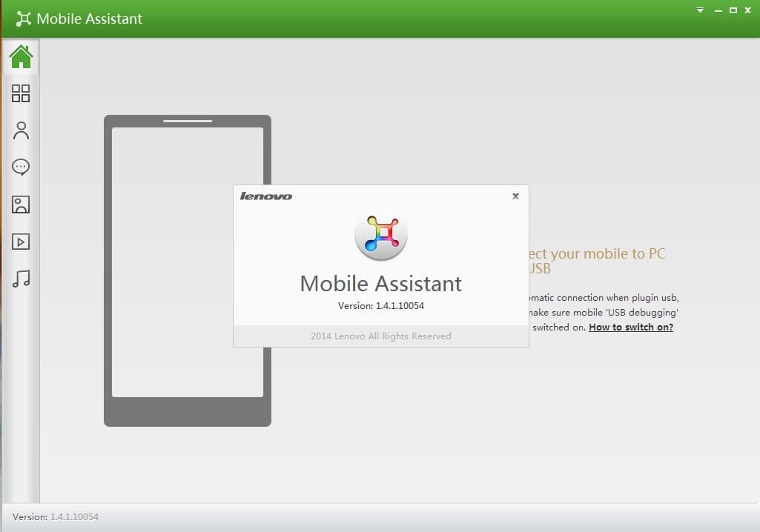
Task: Open the Messages speech bubble icon
Action: pyautogui.click(x=21, y=167)
